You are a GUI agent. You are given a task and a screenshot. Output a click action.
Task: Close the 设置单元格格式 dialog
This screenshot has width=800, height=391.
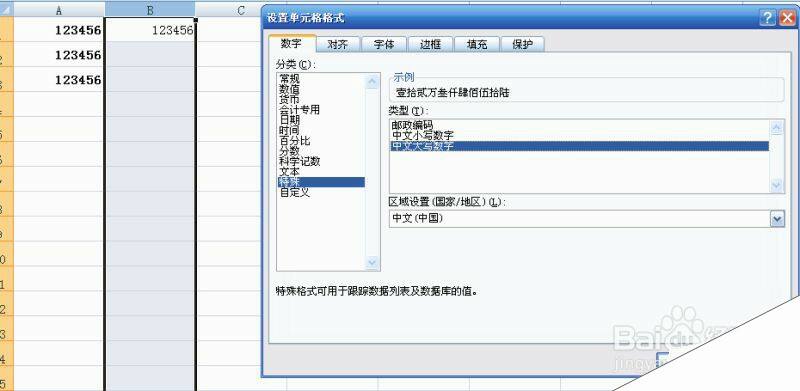coord(786,18)
